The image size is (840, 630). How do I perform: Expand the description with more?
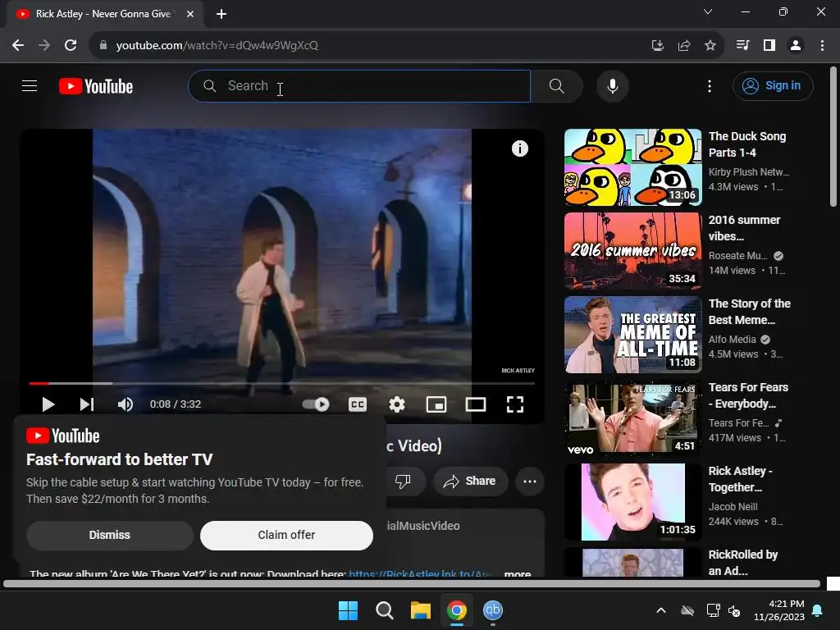pos(518,573)
